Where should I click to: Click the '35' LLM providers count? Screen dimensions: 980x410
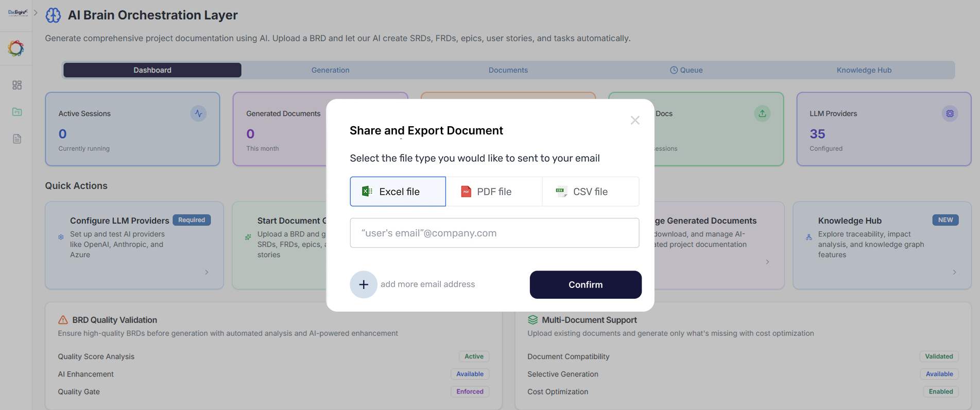(817, 134)
